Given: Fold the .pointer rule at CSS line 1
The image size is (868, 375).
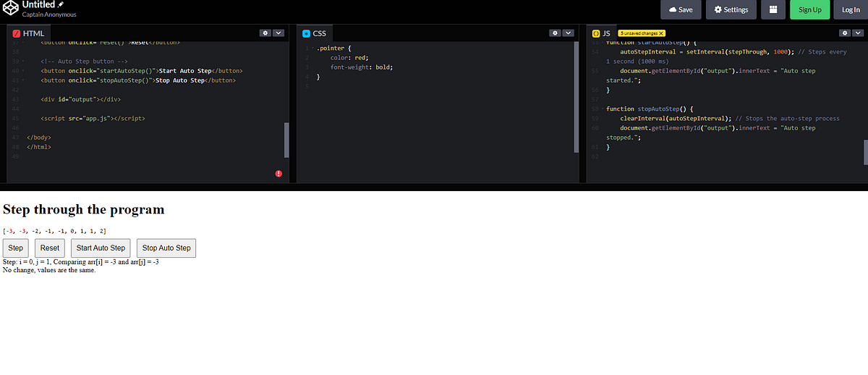Looking at the screenshot, I should point(312,48).
